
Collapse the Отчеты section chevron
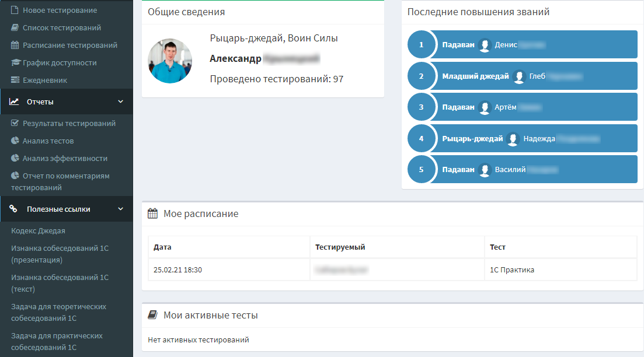point(121,102)
